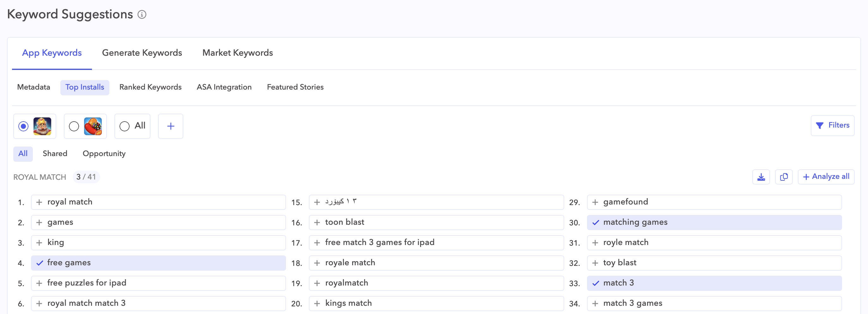This screenshot has height=314, width=868.
Task: Uncheck the 'matching games' keyword
Action: [596, 222]
